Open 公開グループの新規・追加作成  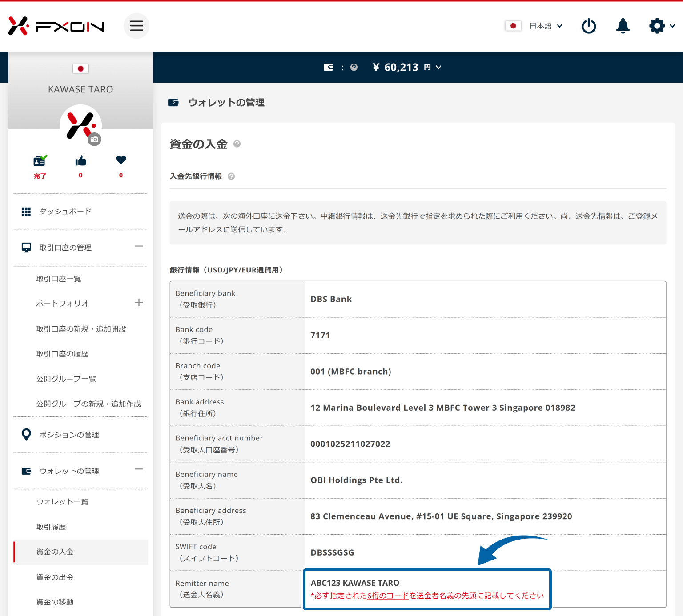coord(88,404)
